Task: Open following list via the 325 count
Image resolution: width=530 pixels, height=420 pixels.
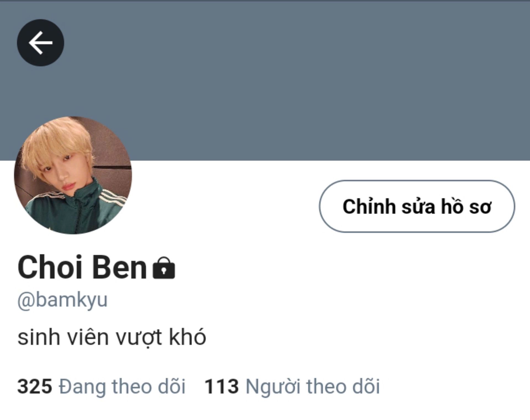Action: pyautogui.click(x=35, y=386)
